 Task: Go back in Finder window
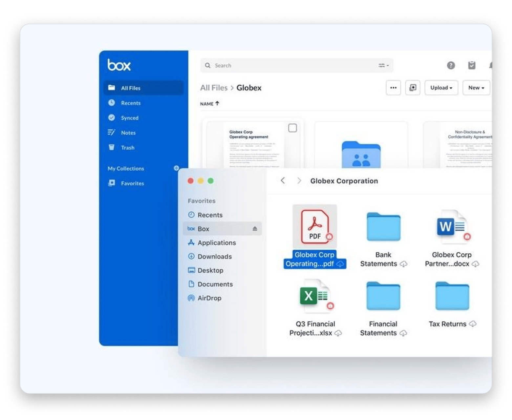point(283,180)
